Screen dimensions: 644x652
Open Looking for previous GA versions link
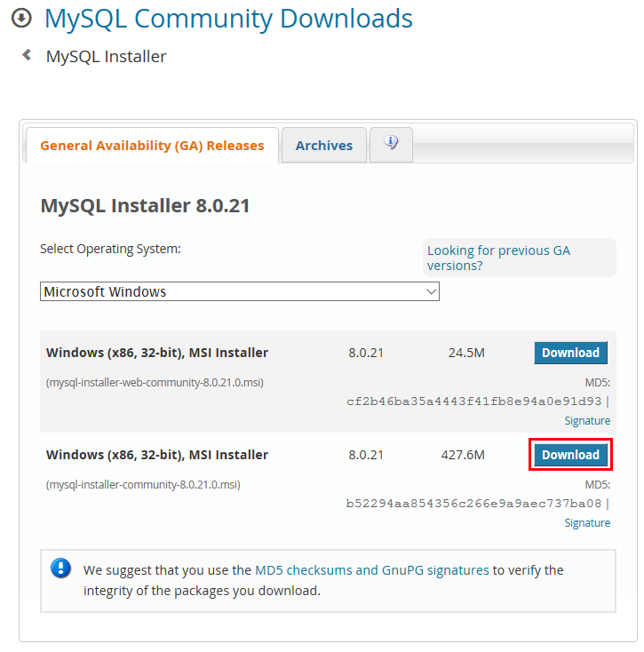point(498,258)
